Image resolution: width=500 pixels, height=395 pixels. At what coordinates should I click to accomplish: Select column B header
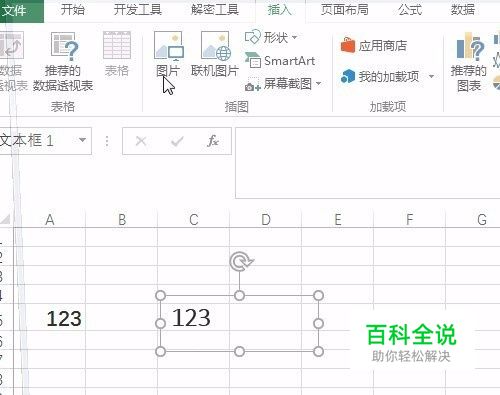point(122,220)
